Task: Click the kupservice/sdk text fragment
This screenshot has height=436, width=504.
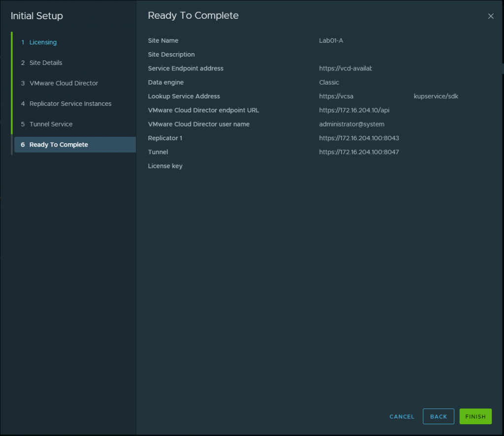Action: (436, 96)
